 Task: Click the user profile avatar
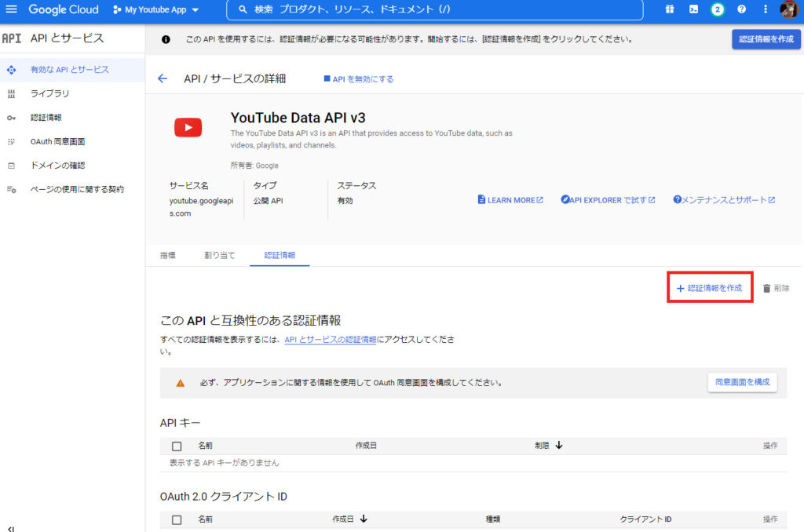(x=788, y=9)
